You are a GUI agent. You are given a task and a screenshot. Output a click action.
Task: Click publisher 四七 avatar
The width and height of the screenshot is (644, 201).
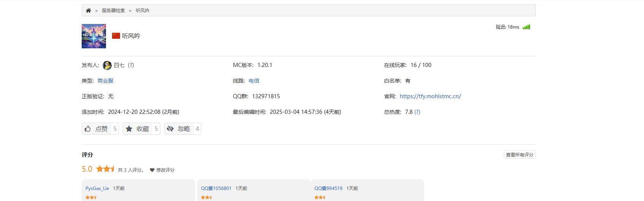[x=107, y=65]
